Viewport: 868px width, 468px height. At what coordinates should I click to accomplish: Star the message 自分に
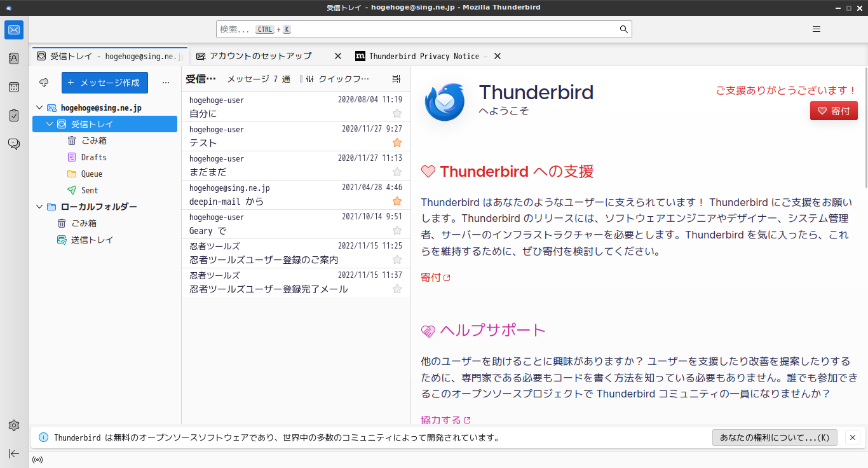point(397,114)
